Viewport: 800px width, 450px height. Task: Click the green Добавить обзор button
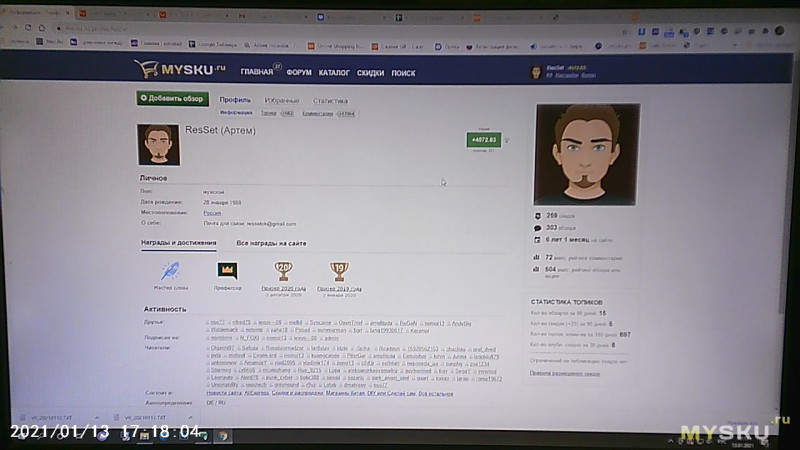(172, 98)
